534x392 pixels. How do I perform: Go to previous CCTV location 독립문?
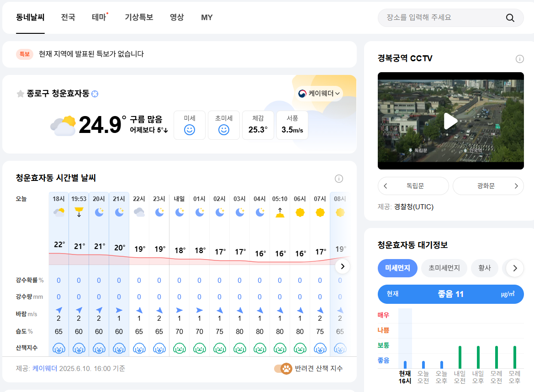413,186
